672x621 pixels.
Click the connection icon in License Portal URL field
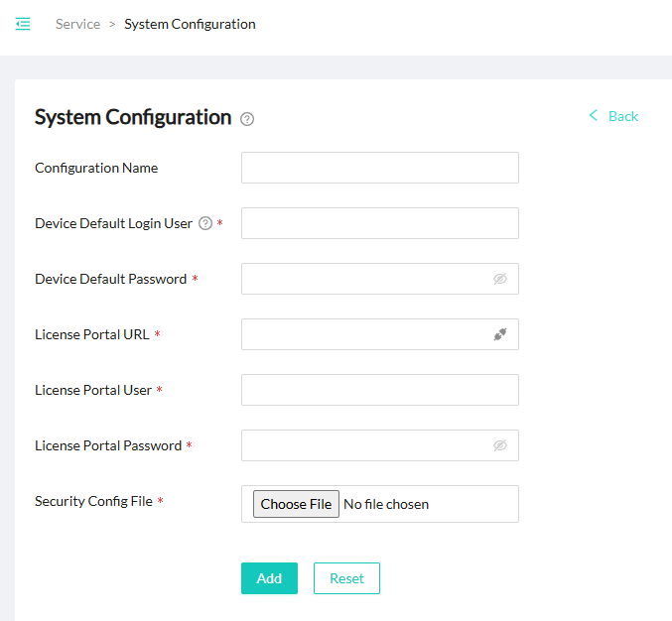coord(500,334)
